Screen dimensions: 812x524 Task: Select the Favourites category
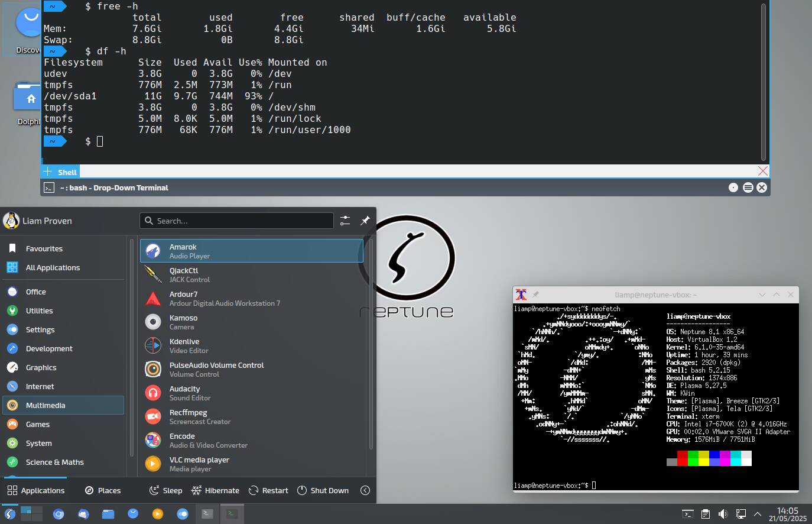point(63,248)
